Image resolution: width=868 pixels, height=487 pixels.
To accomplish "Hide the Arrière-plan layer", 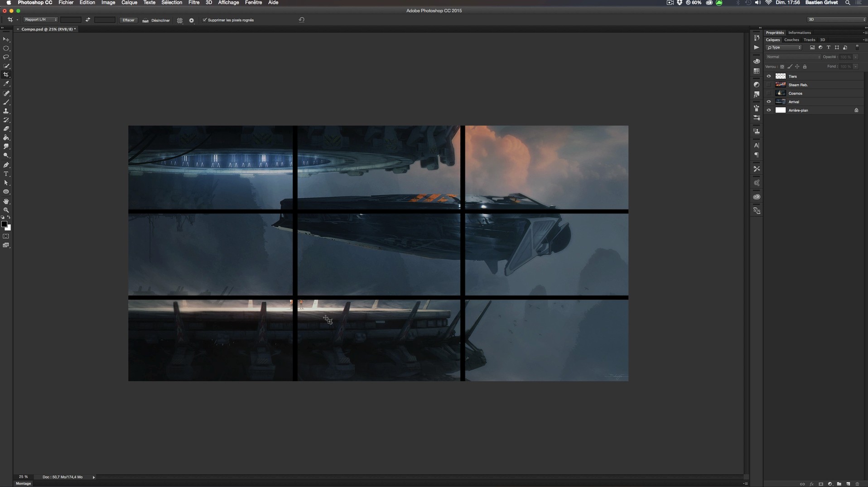I will [769, 110].
